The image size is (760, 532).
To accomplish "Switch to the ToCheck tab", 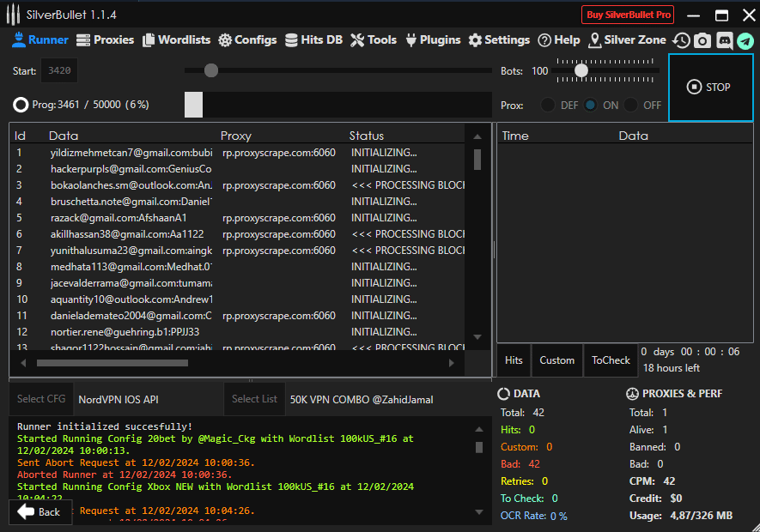I will (x=611, y=360).
